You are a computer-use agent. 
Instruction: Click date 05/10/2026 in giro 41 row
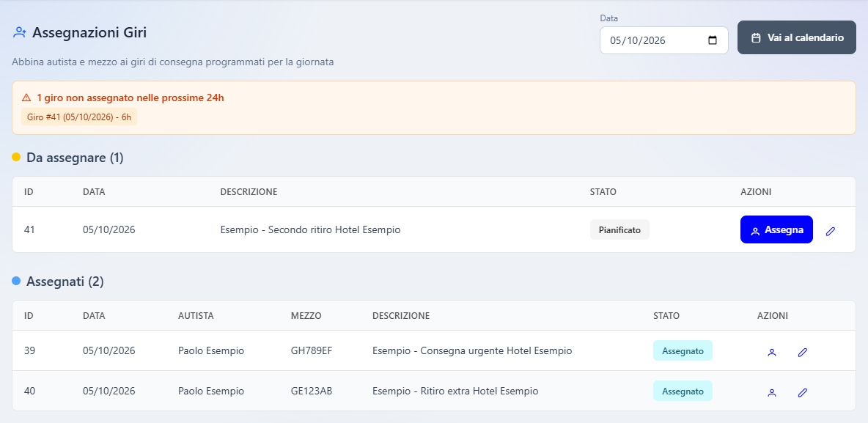coord(109,229)
